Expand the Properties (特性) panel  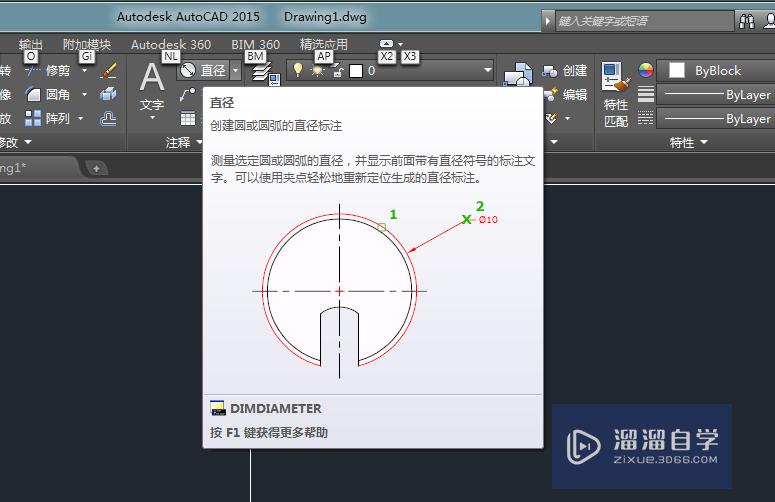tap(689, 143)
